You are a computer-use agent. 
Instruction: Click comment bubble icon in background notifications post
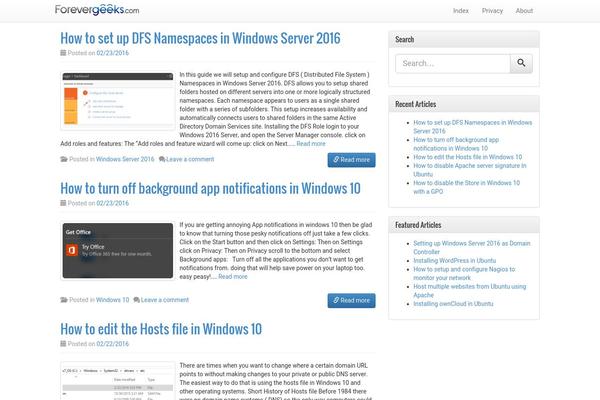(137, 300)
